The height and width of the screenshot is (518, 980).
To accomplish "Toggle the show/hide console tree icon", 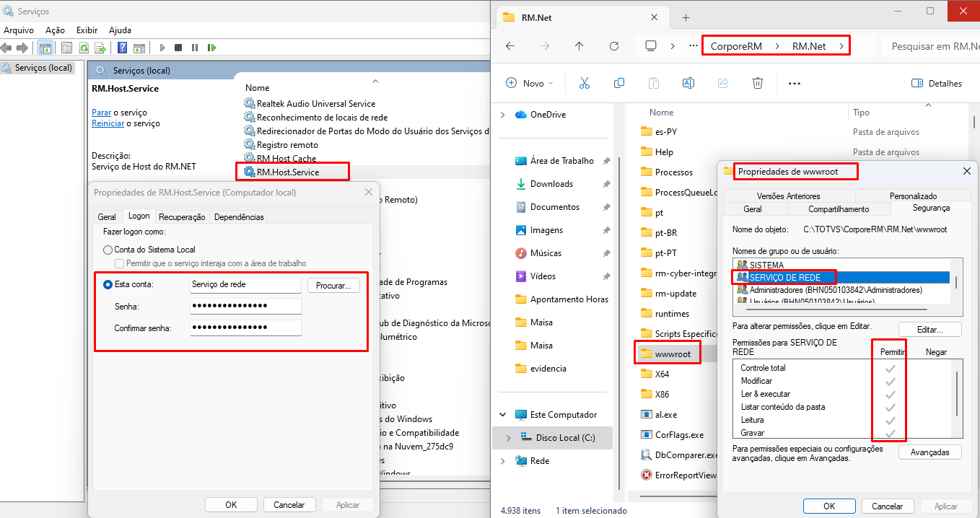I will tap(45, 48).
